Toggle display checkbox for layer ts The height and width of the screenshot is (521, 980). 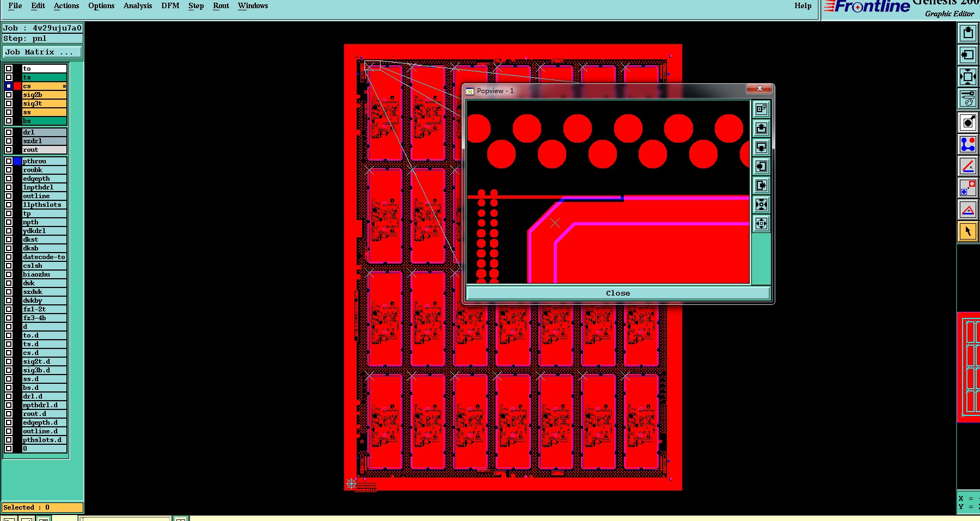tap(9, 77)
